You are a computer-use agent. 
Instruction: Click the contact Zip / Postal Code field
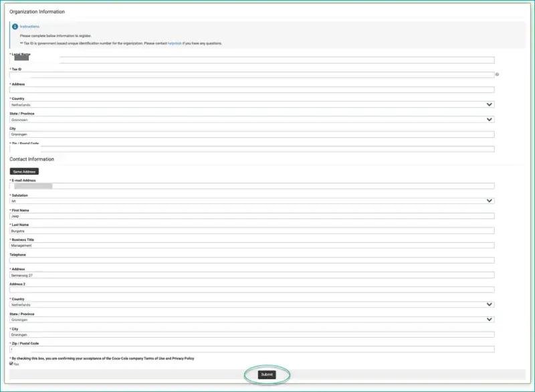(251, 349)
